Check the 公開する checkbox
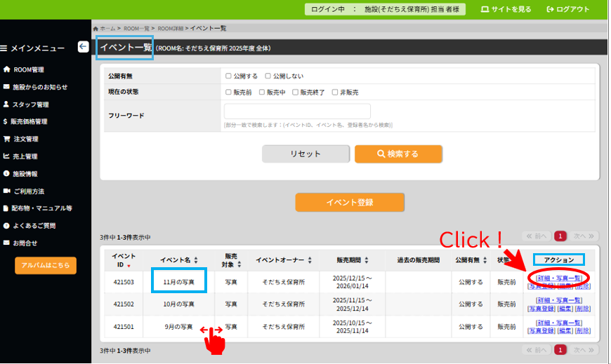 click(228, 76)
